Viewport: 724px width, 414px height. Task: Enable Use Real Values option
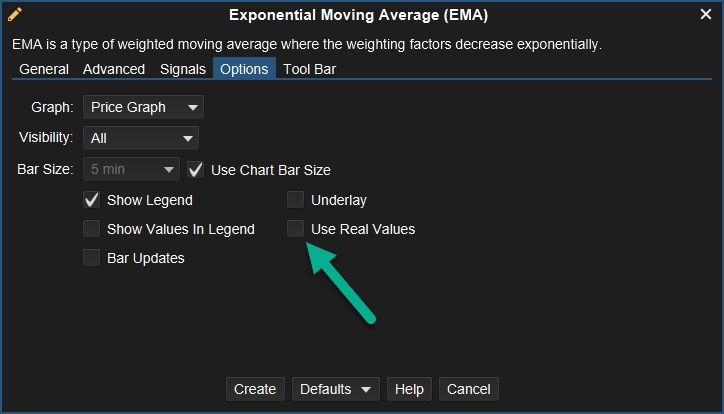coord(296,229)
